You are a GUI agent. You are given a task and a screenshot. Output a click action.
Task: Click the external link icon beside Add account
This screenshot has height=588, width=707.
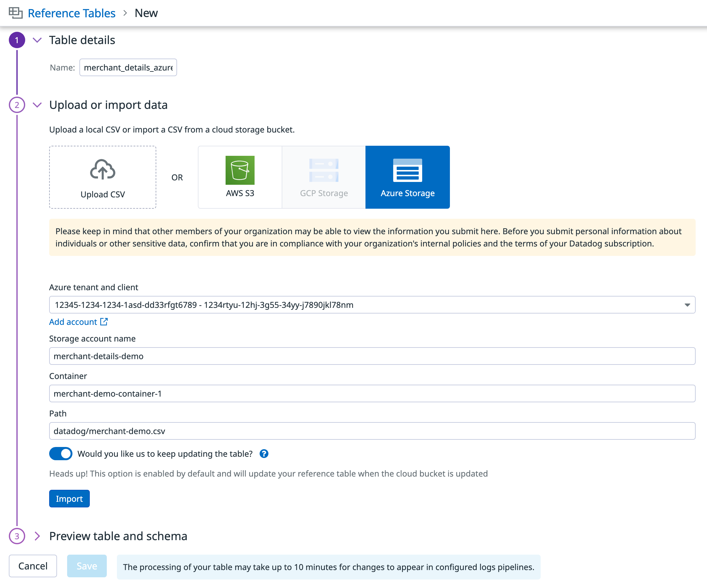click(104, 322)
